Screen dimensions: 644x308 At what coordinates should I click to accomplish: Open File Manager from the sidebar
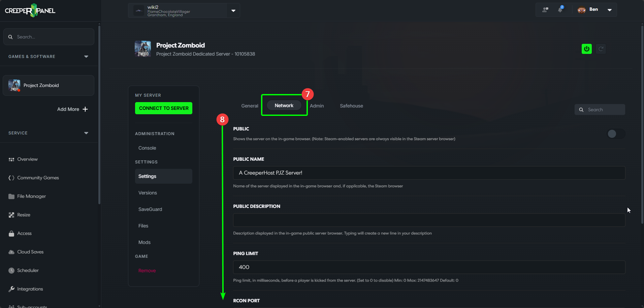point(31,196)
